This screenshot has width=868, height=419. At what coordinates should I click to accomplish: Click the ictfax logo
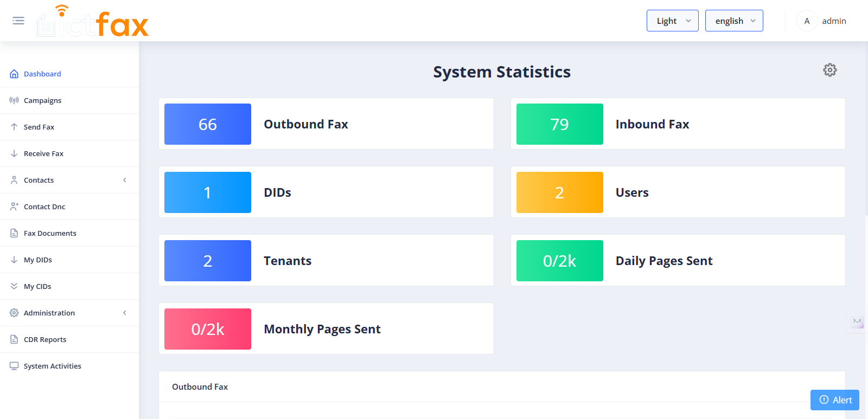[x=93, y=21]
